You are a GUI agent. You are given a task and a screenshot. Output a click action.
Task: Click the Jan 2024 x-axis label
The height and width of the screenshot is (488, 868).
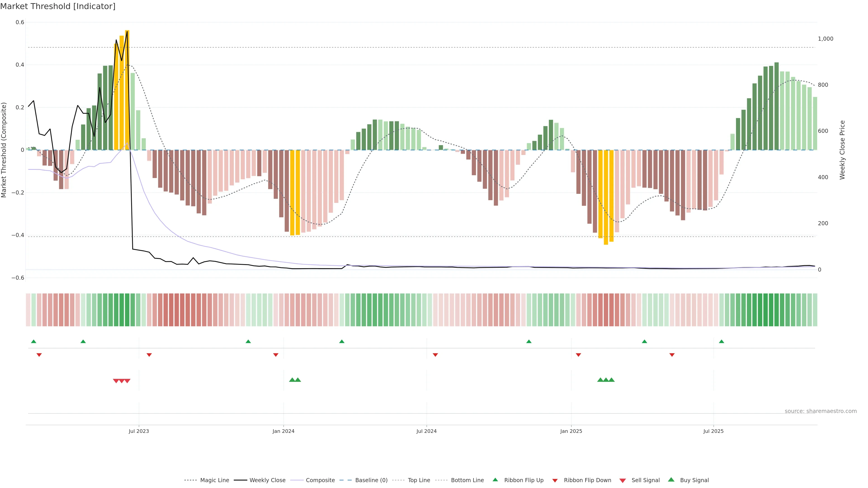[283, 431]
